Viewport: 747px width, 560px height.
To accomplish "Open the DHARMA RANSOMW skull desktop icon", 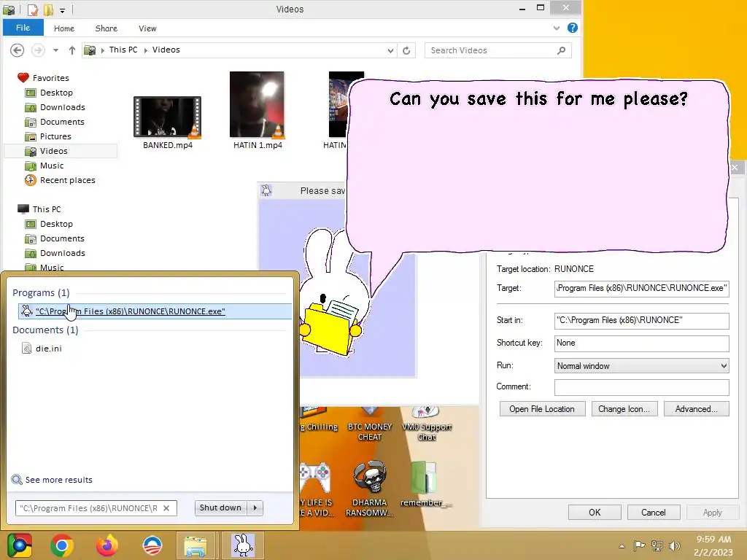I will 370,489.
